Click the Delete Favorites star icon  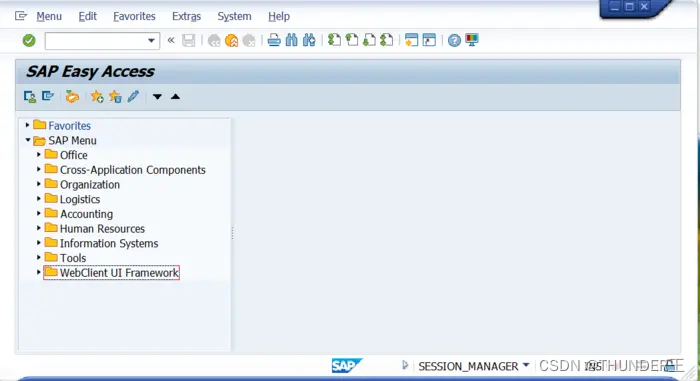(115, 96)
